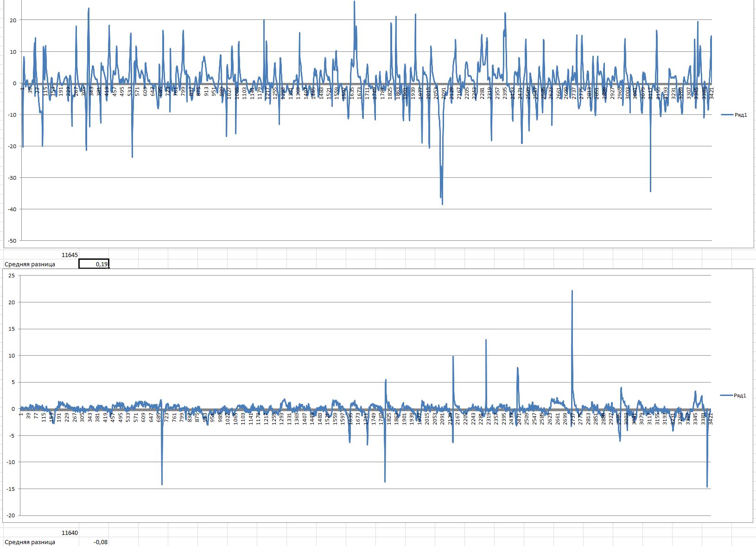
Task: Click the lower Средняя разница label cell
Action: pos(30,542)
